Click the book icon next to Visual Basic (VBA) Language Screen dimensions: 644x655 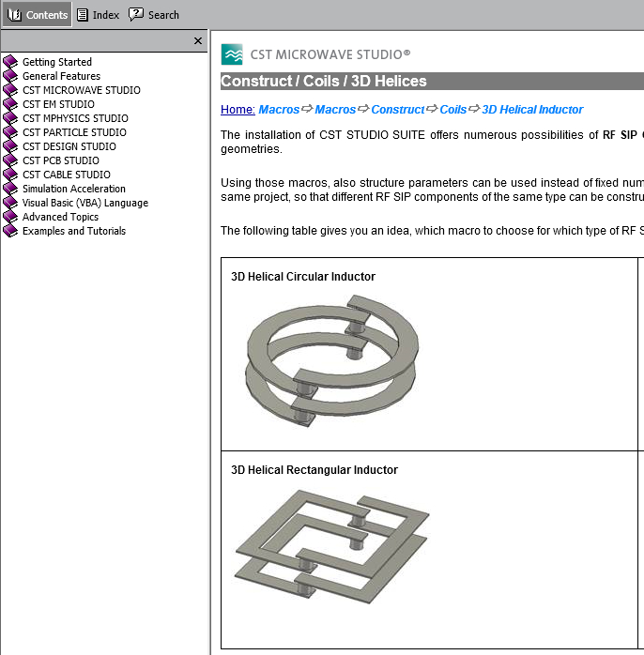[10, 203]
